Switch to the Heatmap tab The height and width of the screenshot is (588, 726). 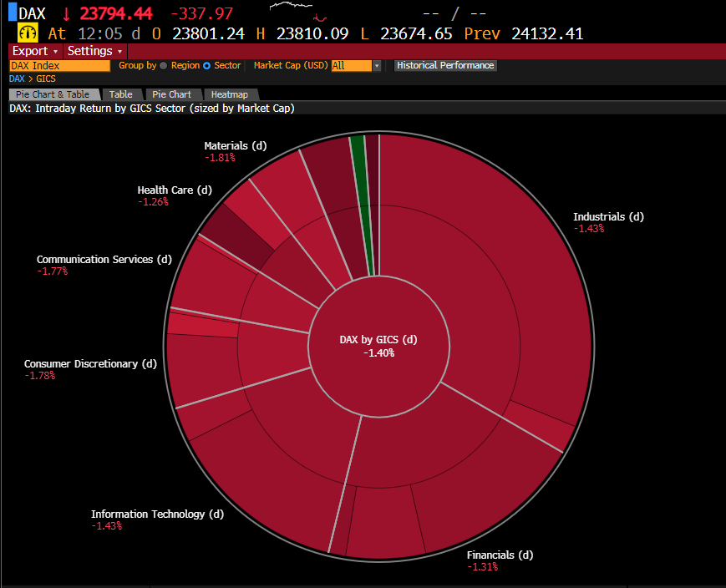coord(229,94)
